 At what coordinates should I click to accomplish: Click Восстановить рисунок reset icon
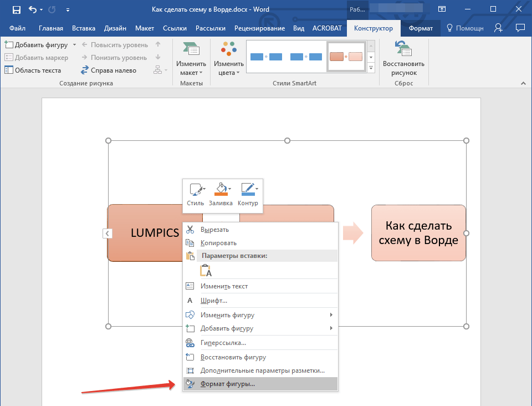(x=403, y=50)
